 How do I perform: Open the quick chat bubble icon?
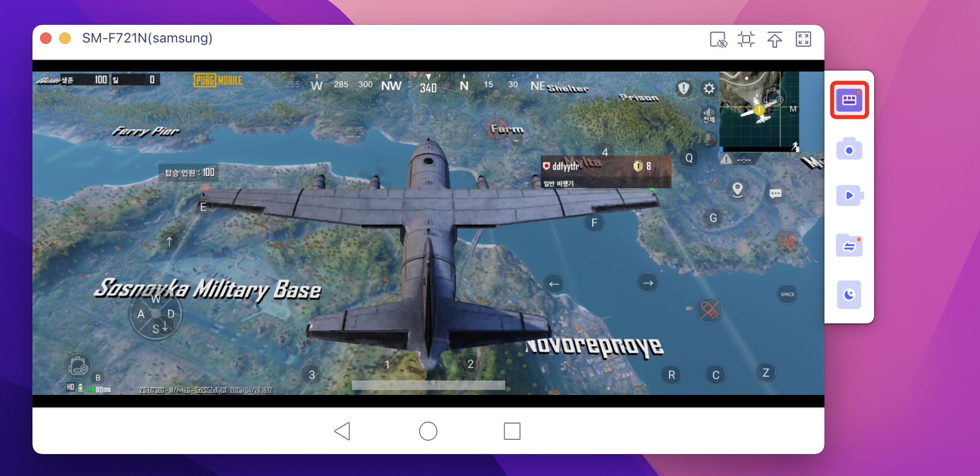point(775,194)
